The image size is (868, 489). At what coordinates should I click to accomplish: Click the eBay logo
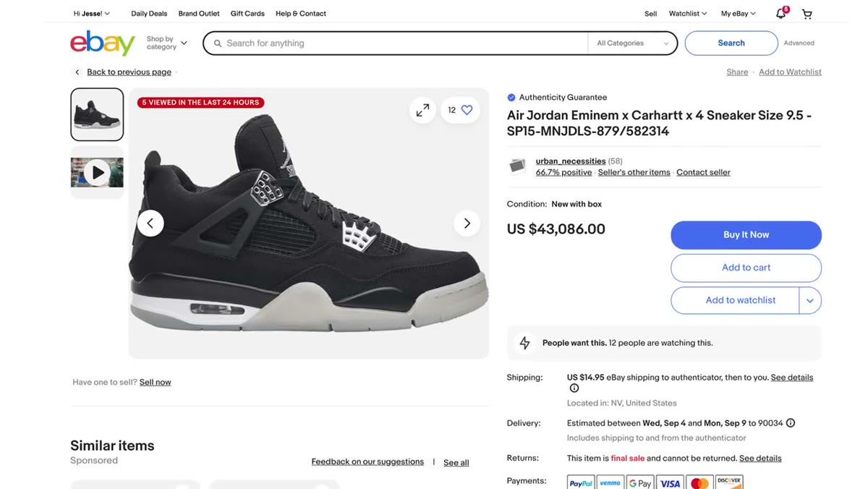click(x=103, y=43)
